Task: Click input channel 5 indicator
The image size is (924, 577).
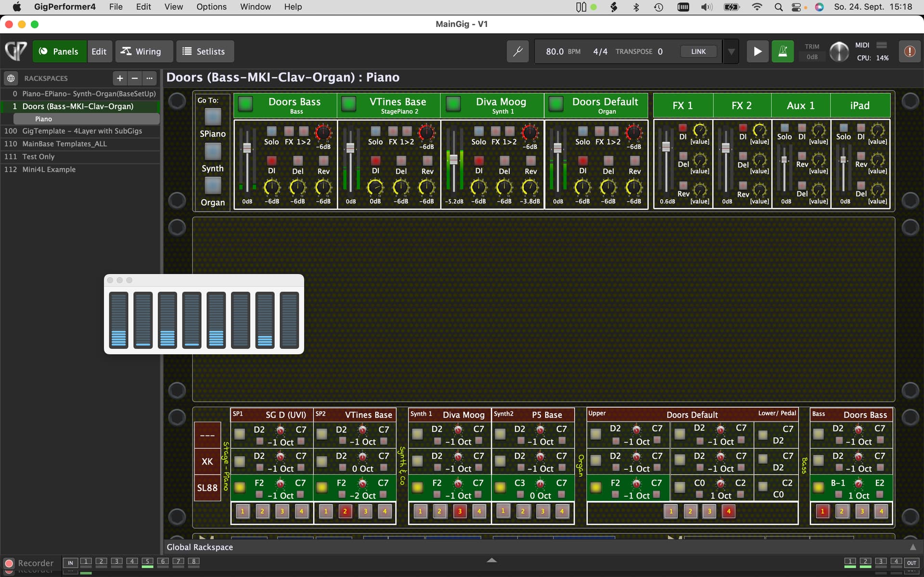Action: (x=147, y=562)
